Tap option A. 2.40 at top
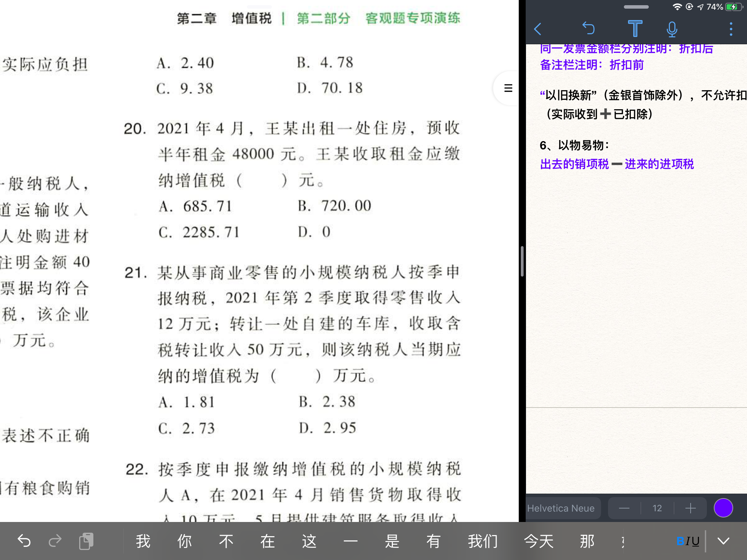 click(x=185, y=63)
